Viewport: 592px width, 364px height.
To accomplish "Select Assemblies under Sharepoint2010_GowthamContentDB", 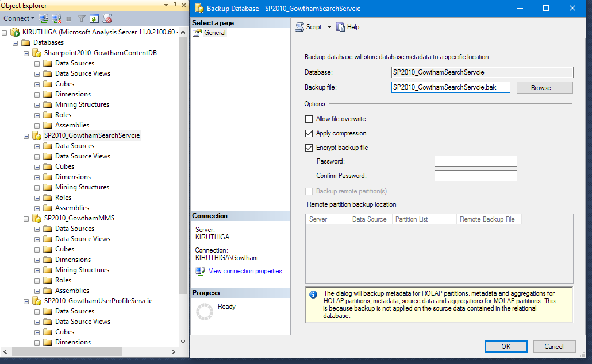I will tap(72, 125).
